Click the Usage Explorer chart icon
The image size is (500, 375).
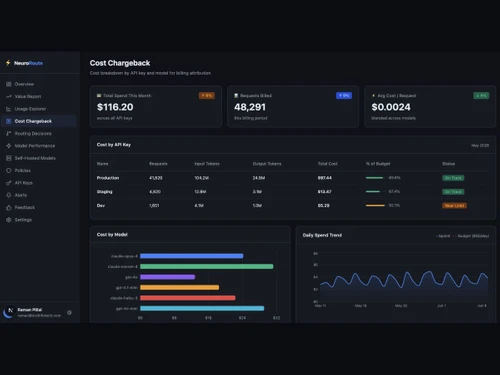[9, 109]
